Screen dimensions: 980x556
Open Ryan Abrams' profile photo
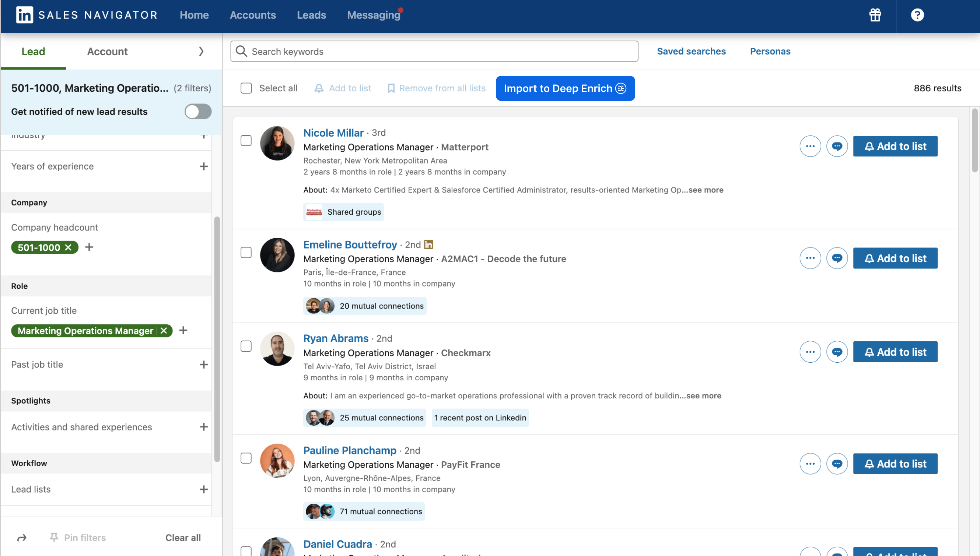(277, 349)
